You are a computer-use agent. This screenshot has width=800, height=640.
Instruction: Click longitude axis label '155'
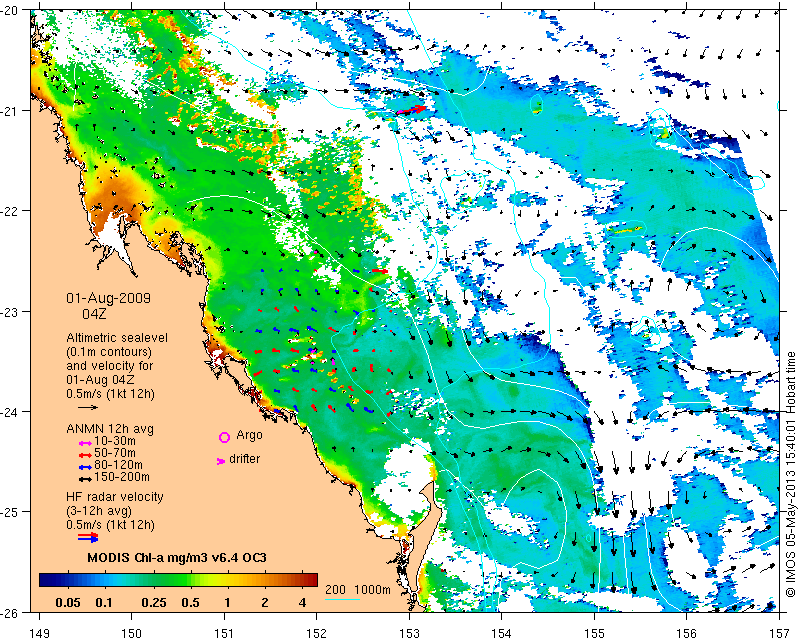pyautogui.click(x=594, y=633)
